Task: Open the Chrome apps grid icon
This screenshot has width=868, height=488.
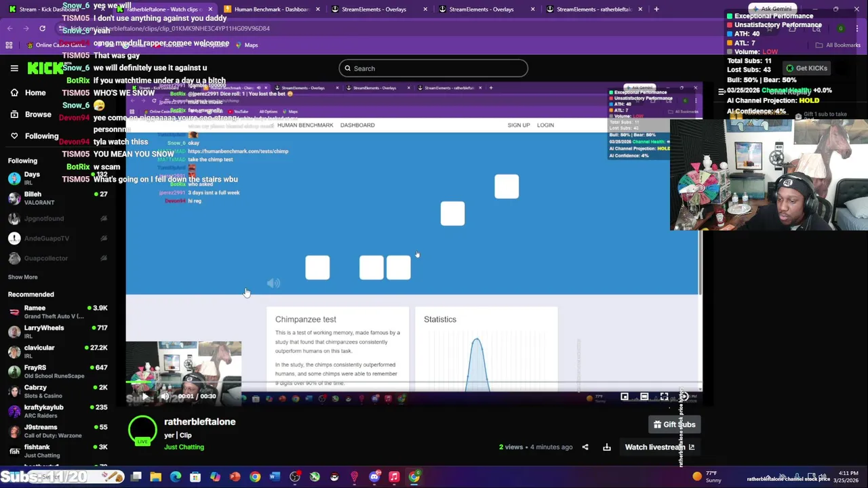Action: (x=9, y=45)
